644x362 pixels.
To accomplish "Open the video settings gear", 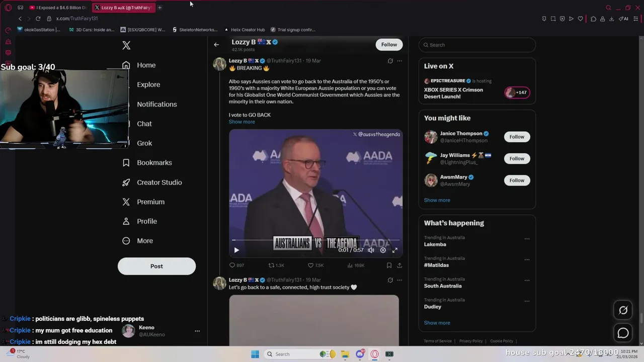I will click(x=383, y=250).
